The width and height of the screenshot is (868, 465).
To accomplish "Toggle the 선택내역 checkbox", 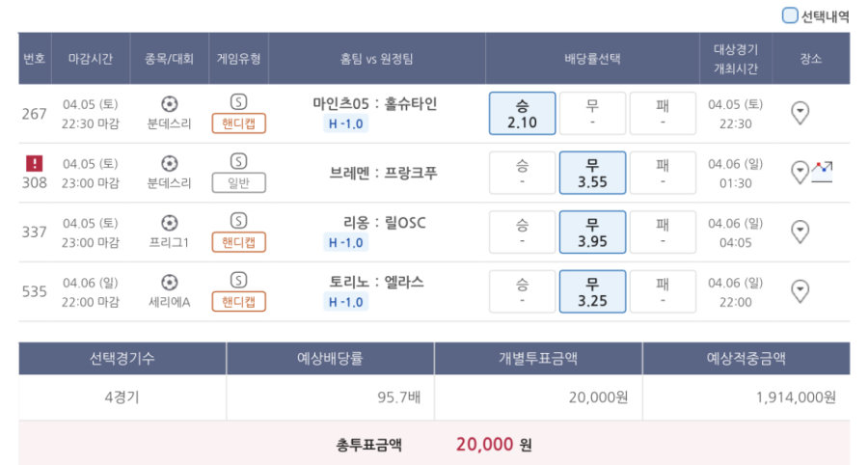I will (x=789, y=15).
